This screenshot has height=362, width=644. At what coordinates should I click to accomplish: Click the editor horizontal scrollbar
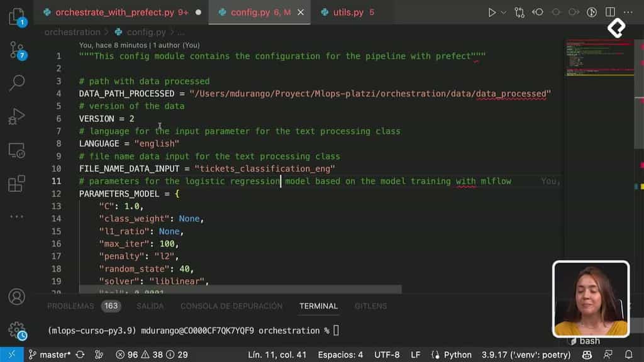click(x=239, y=290)
